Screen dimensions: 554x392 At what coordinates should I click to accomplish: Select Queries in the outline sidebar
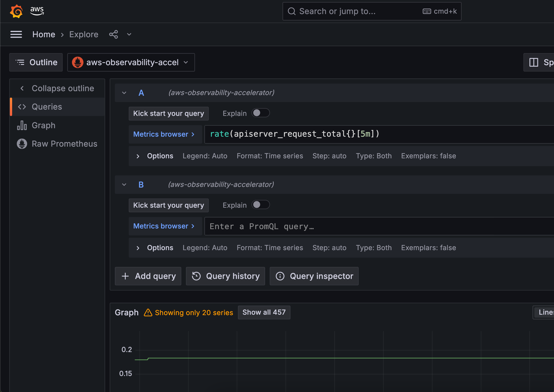pyautogui.click(x=47, y=107)
